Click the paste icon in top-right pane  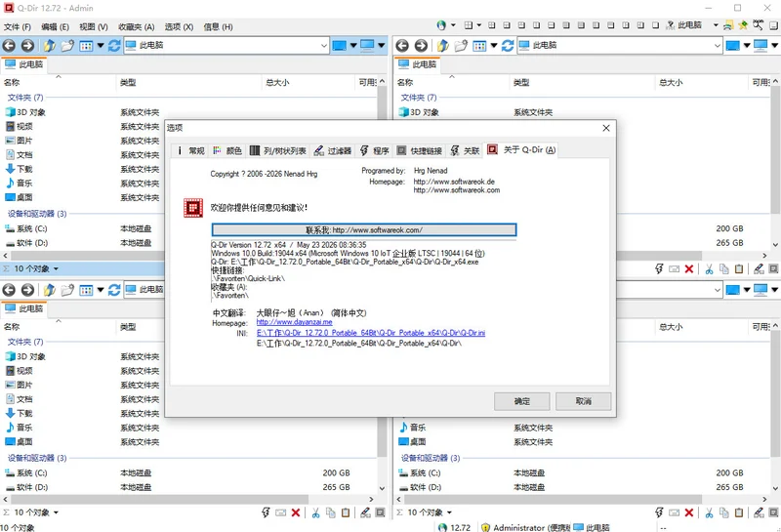pyautogui.click(x=739, y=269)
